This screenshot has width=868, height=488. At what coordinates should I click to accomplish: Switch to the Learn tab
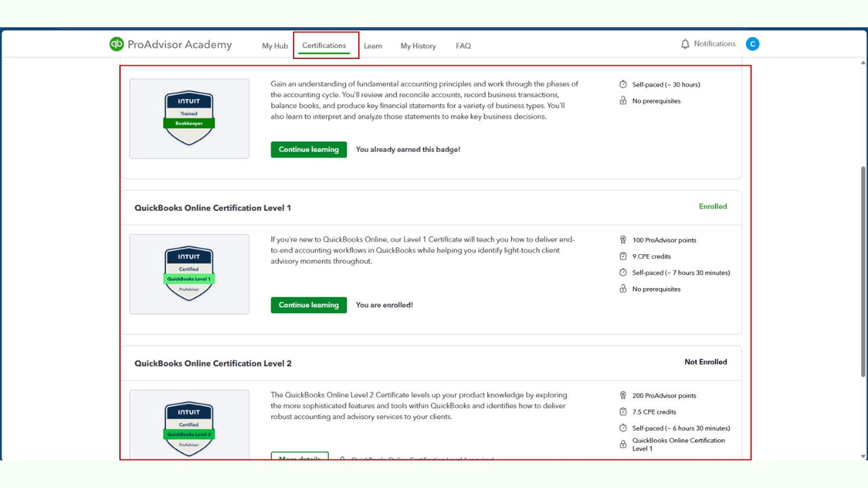click(x=373, y=46)
